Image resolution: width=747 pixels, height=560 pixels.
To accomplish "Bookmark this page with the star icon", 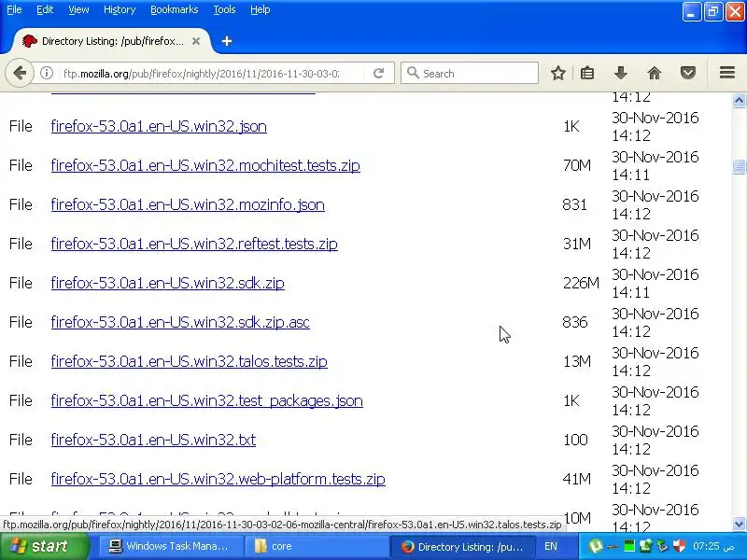I will (x=557, y=74).
